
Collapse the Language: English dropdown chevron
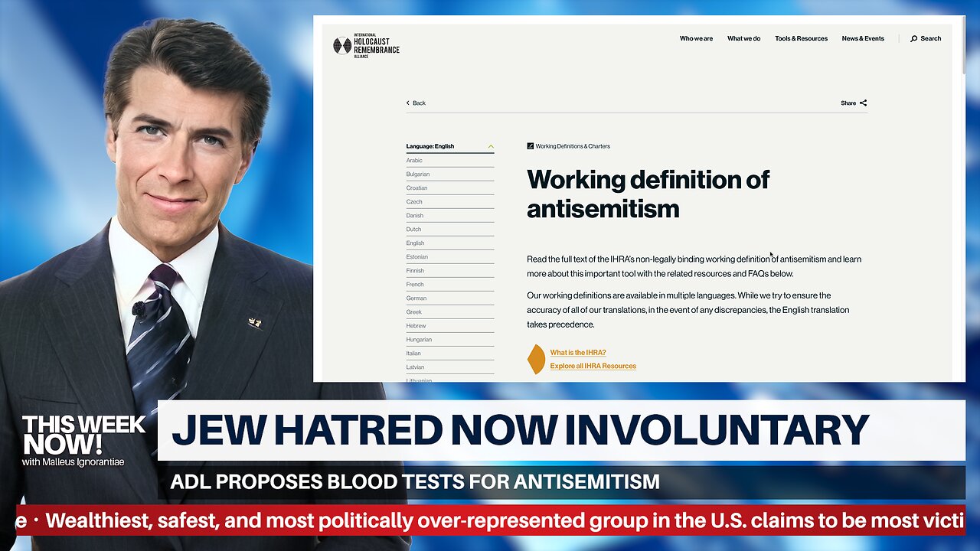click(491, 146)
